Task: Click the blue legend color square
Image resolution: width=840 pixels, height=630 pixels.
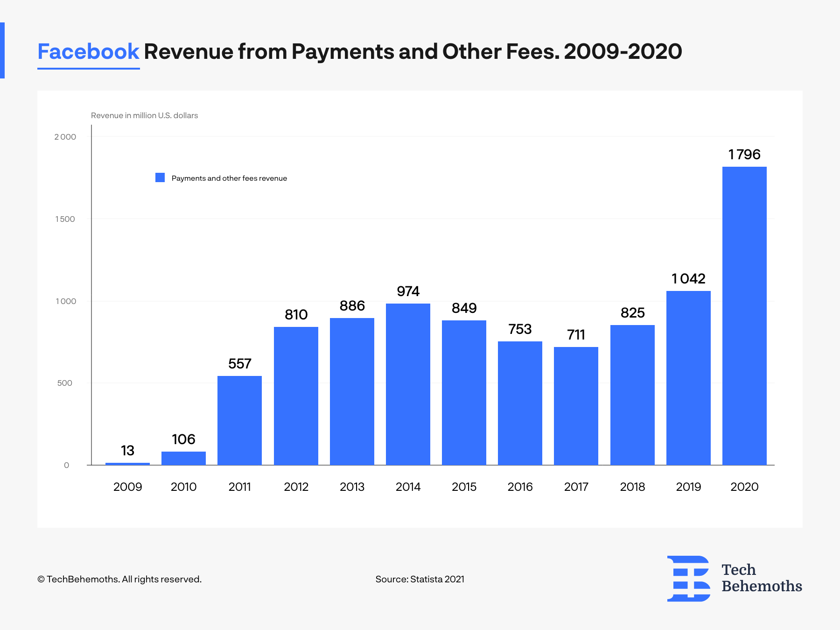Action: click(x=160, y=177)
